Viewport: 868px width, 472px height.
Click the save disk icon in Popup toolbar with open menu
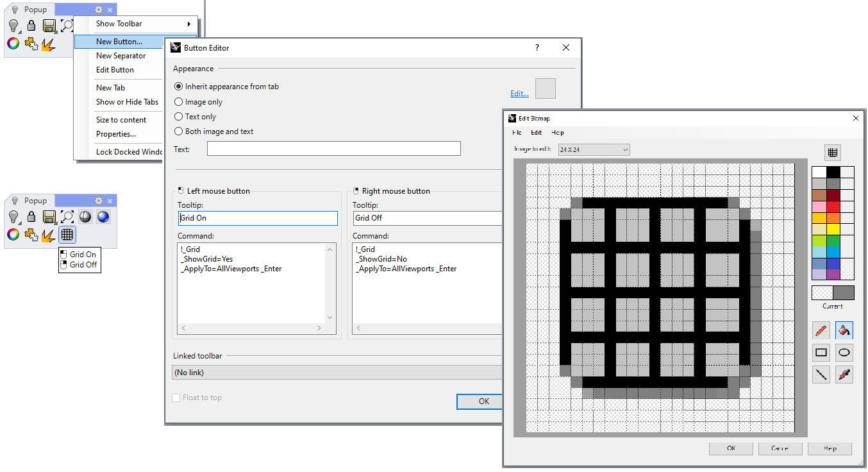49,26
